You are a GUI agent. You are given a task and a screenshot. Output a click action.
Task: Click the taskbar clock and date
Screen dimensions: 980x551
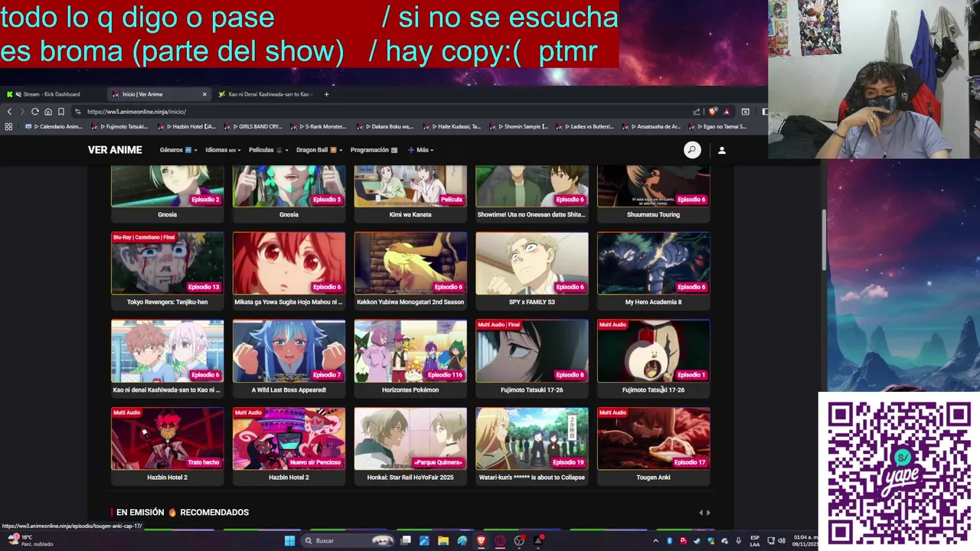805,541
